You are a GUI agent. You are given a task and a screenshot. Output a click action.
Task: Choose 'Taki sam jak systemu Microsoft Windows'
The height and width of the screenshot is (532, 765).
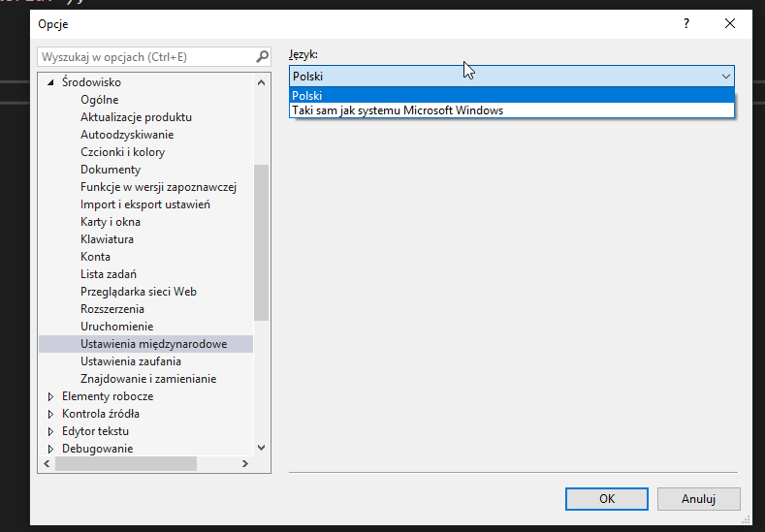512,110
